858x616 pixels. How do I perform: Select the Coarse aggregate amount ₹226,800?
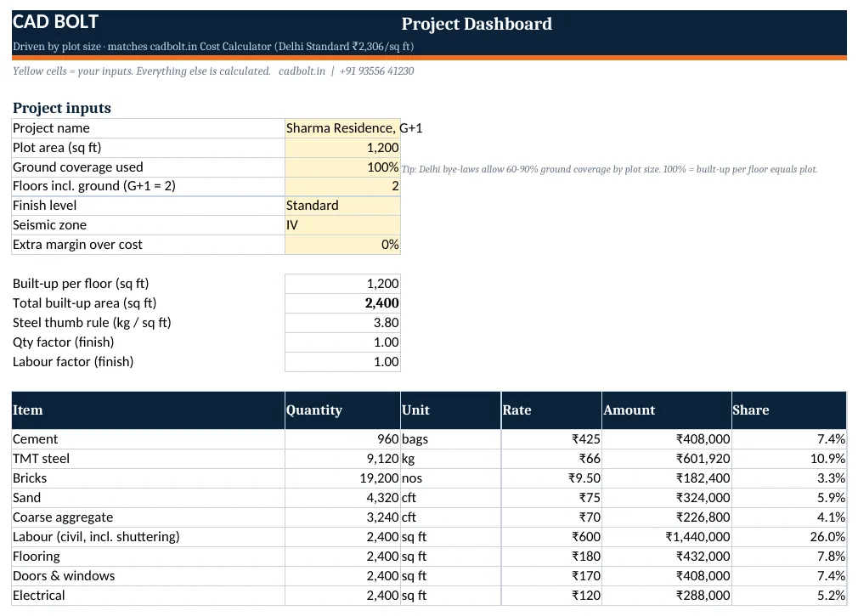667,517
